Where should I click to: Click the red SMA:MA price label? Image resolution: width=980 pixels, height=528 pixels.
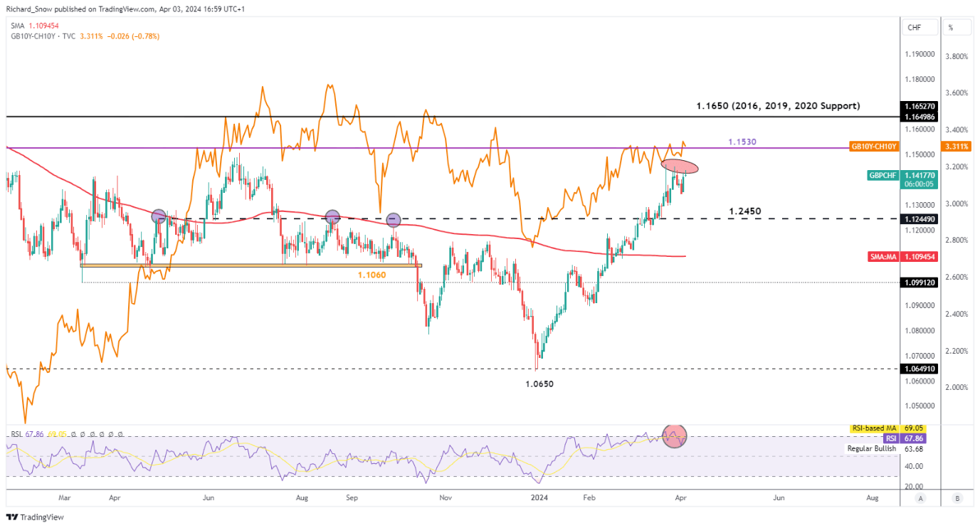pyautogui.click(x=881, y=256)
